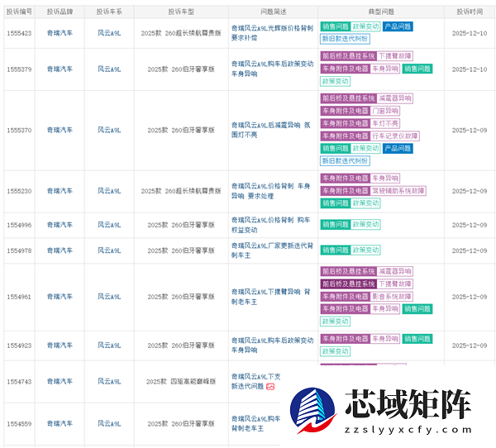Open complaint 1554923's summary about 购车后政策变动
This screenshot has width=496, height=448.
[272, 346]
